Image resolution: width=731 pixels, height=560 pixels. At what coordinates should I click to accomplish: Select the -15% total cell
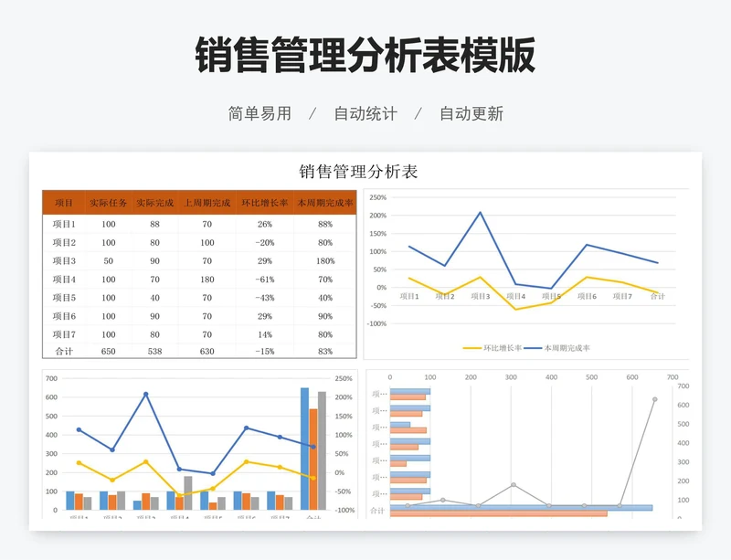coord(265,351)
